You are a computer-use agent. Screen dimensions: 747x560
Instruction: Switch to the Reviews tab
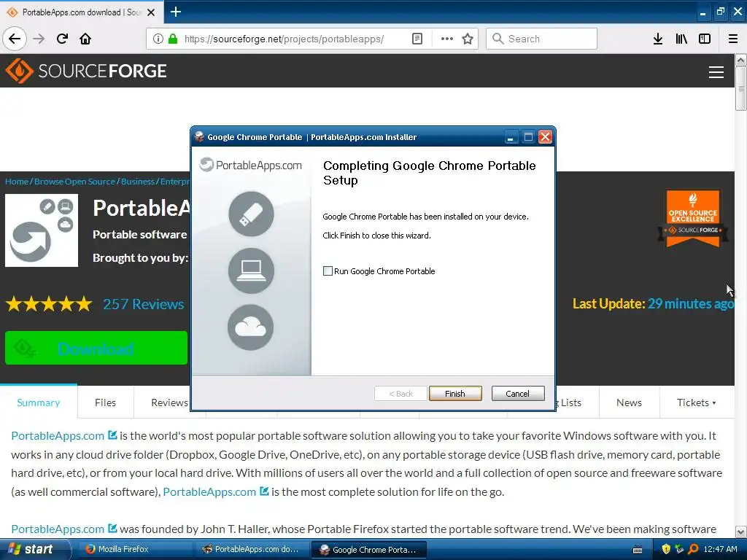coord(169,402)
